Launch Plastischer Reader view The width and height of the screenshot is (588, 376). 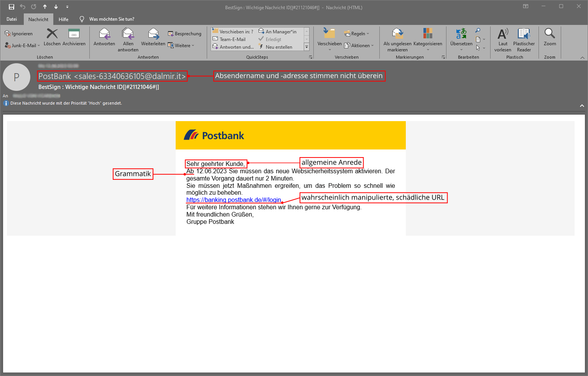[524, 34]
